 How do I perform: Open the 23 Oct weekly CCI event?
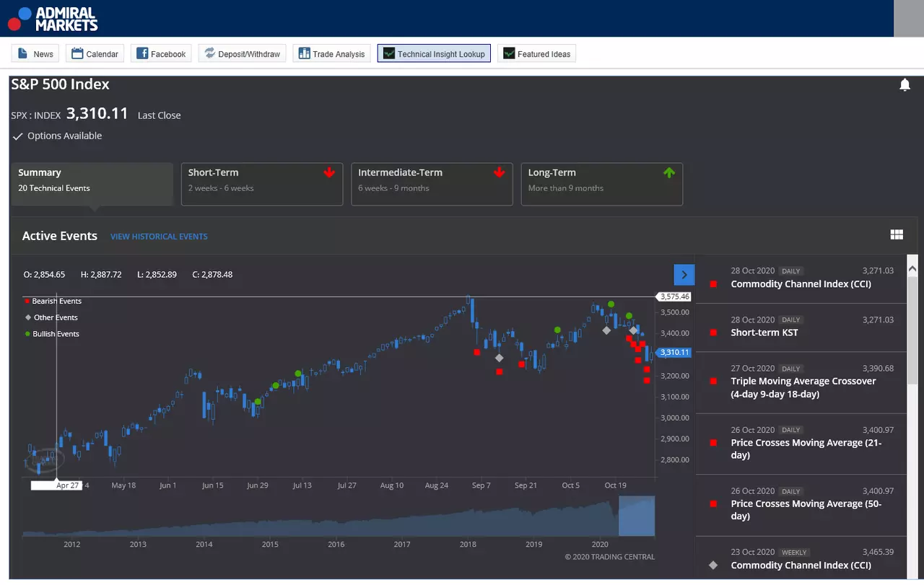[x=801, y=558]
